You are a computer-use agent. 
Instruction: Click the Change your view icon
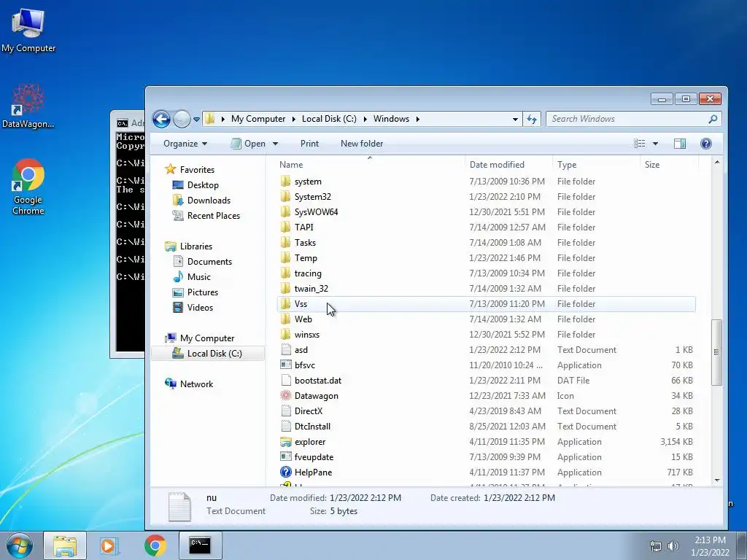pos(639,144)
